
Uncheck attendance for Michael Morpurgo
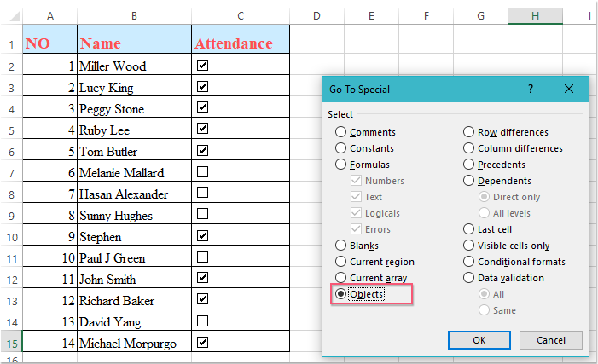[202, 343]
